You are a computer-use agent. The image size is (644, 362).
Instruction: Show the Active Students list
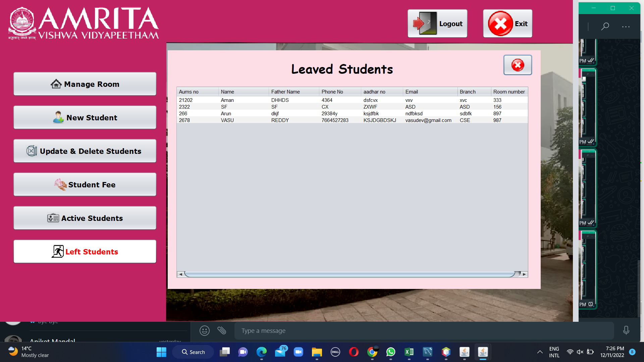pyautogui.click(x=85, y=218)
